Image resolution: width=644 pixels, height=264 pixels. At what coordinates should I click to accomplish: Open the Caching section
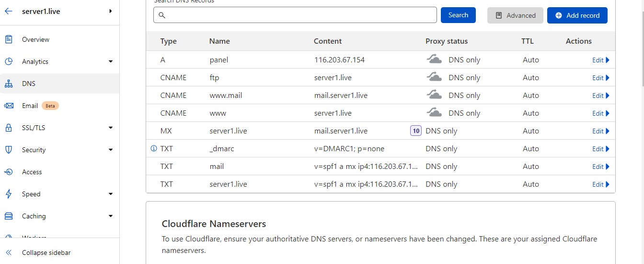[34, 216]
